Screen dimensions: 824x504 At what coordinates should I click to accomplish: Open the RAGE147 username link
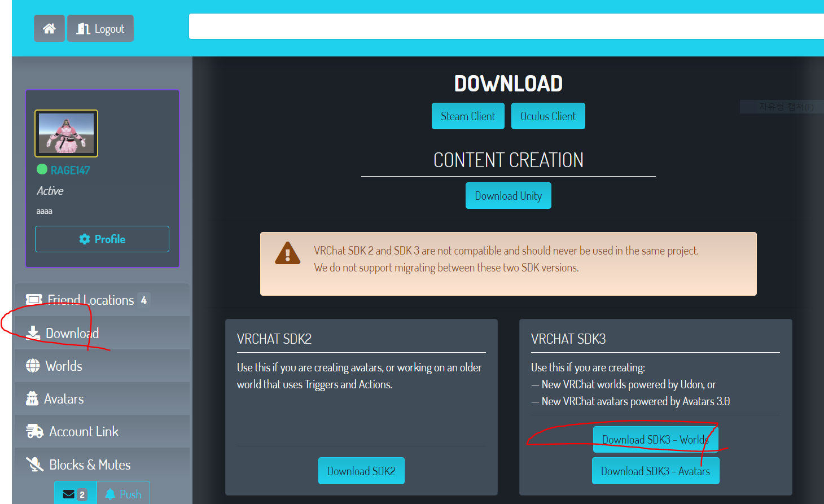(70, 170)
